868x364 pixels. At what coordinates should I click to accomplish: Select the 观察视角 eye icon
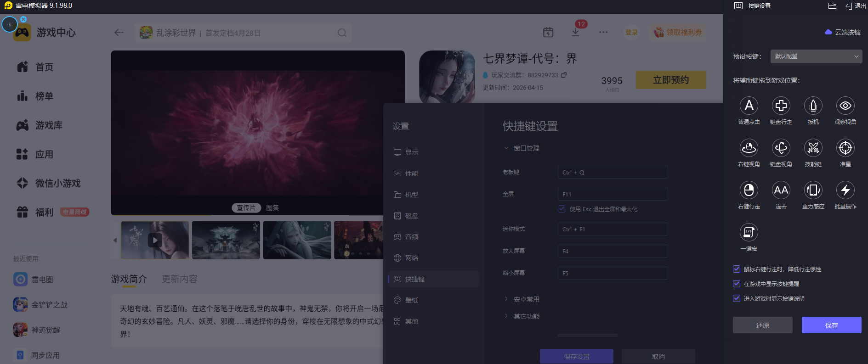[x=845, y=106]
